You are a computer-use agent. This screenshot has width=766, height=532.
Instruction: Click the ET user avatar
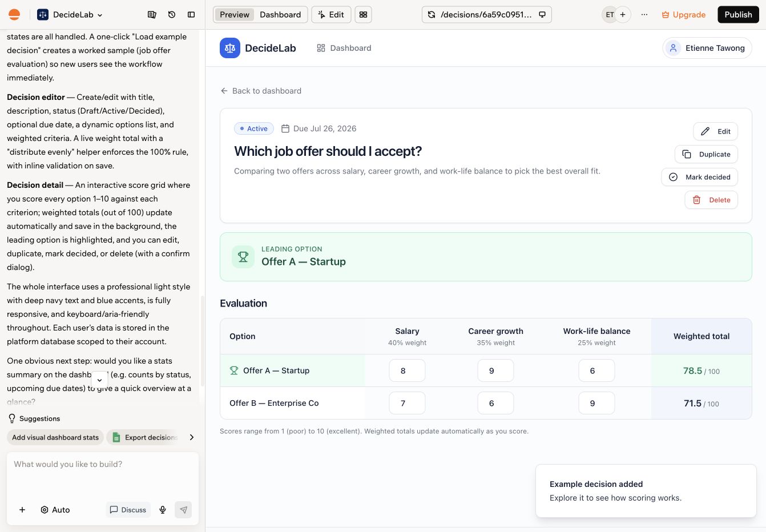[x=610, y=15]
